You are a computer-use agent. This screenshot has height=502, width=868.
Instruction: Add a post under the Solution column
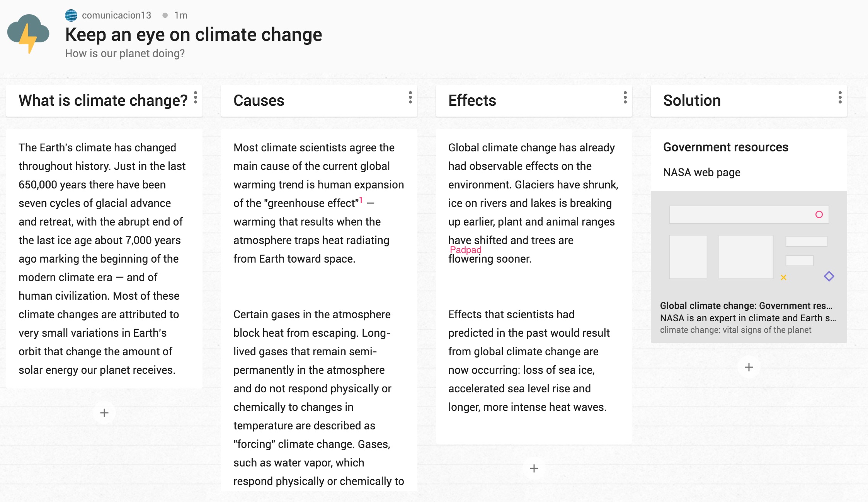(749, 367)
